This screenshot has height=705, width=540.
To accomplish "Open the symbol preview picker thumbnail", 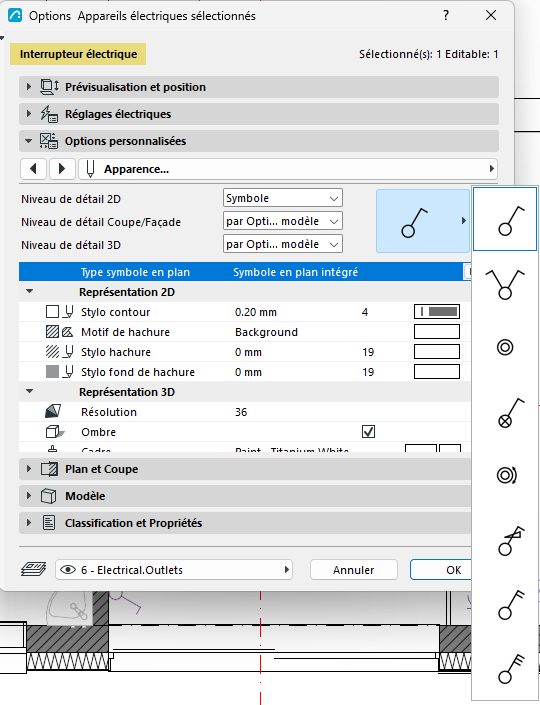I will pyautogui.click(x=423, y=221).
